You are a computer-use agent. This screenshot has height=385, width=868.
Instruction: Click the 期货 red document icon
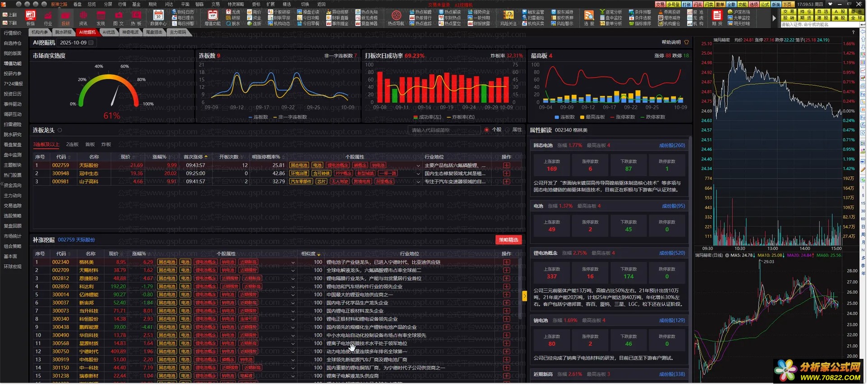point(716,15)
